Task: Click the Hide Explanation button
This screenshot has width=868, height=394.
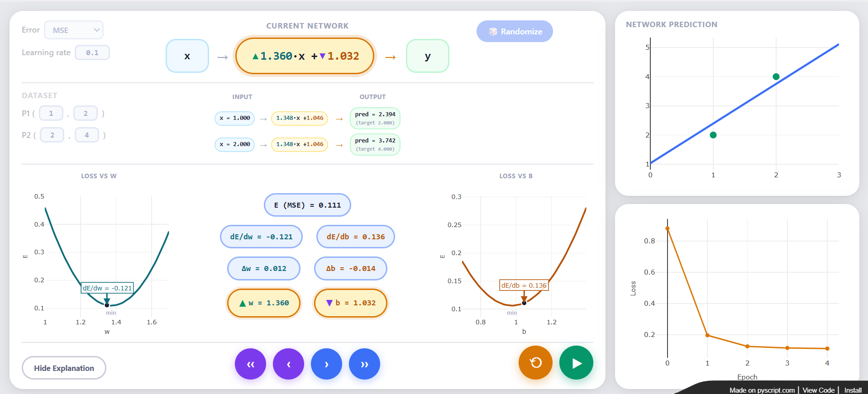Action: (64, 368)
